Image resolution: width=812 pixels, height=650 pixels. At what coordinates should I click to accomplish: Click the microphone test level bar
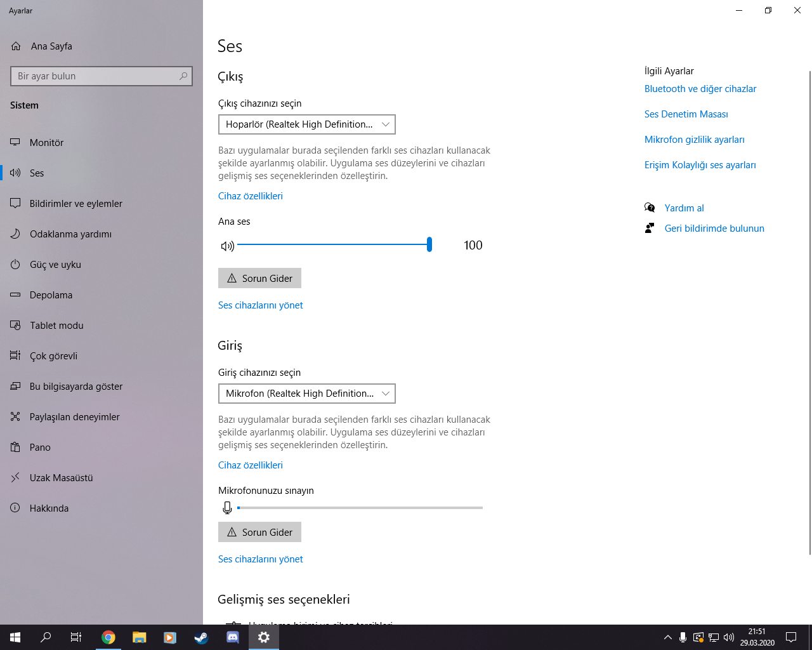360,508
